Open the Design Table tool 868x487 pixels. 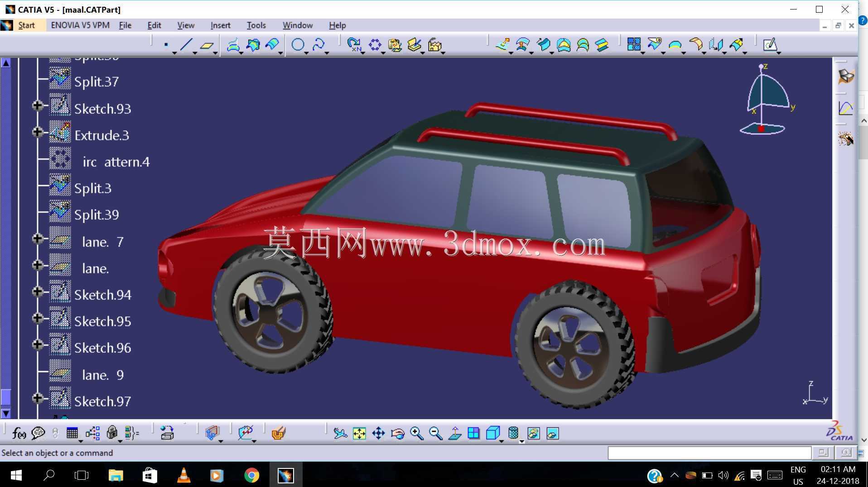[72, 433]
